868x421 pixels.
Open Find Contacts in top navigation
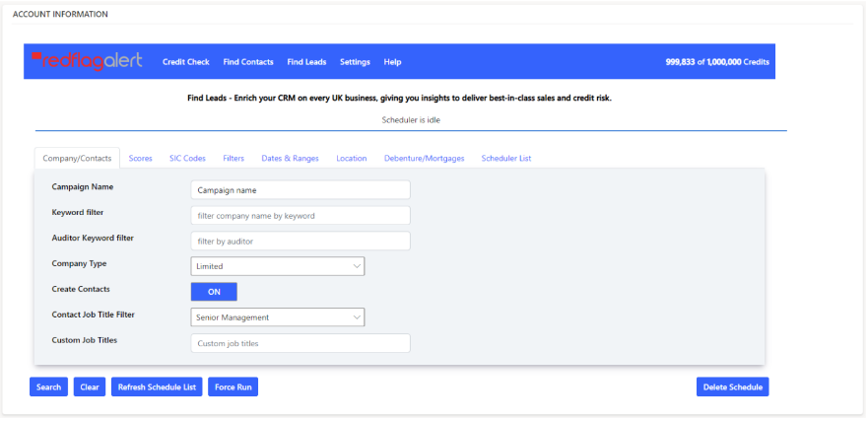click(248, 62)
